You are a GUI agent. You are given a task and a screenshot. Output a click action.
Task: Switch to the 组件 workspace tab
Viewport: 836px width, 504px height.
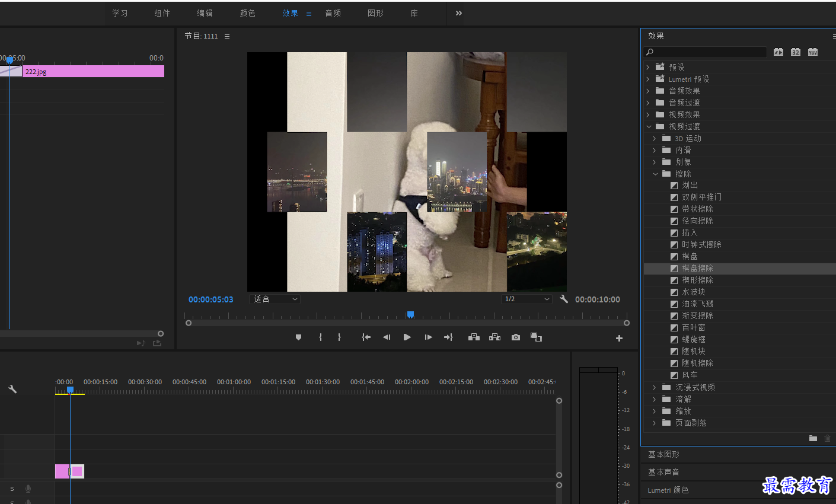point(162,13)
